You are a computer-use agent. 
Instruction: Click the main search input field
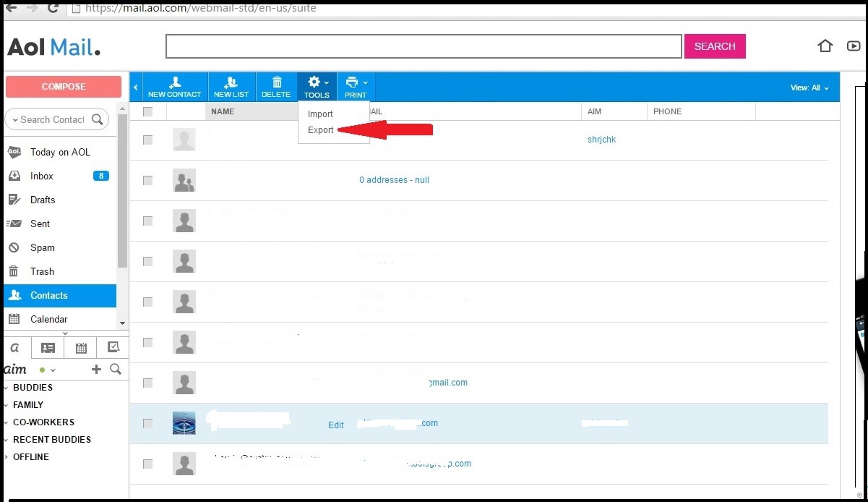tap(424, 46)
